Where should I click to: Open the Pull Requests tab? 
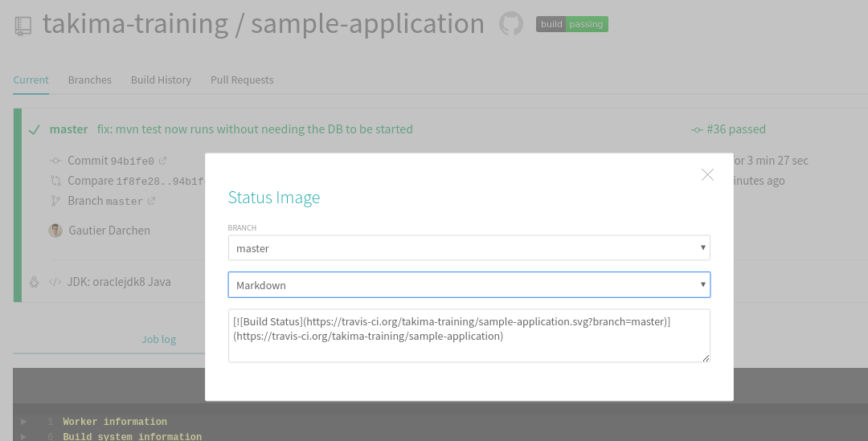click(x=242, y=80)
